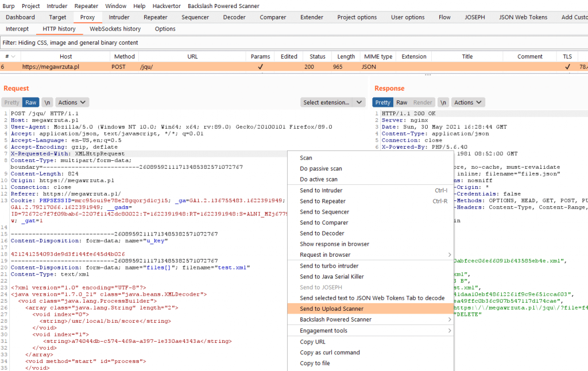Sort history by Method column
588x371 pixels.
tap(124, 57)
